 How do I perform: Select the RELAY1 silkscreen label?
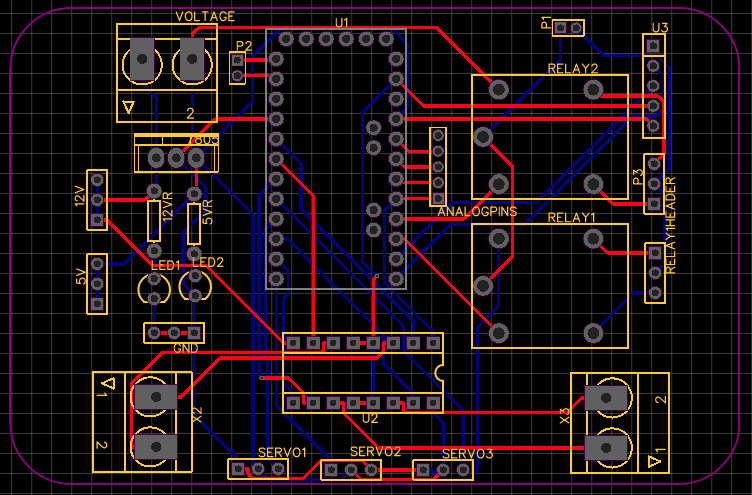pyautogui.click(x=571, y=218)
